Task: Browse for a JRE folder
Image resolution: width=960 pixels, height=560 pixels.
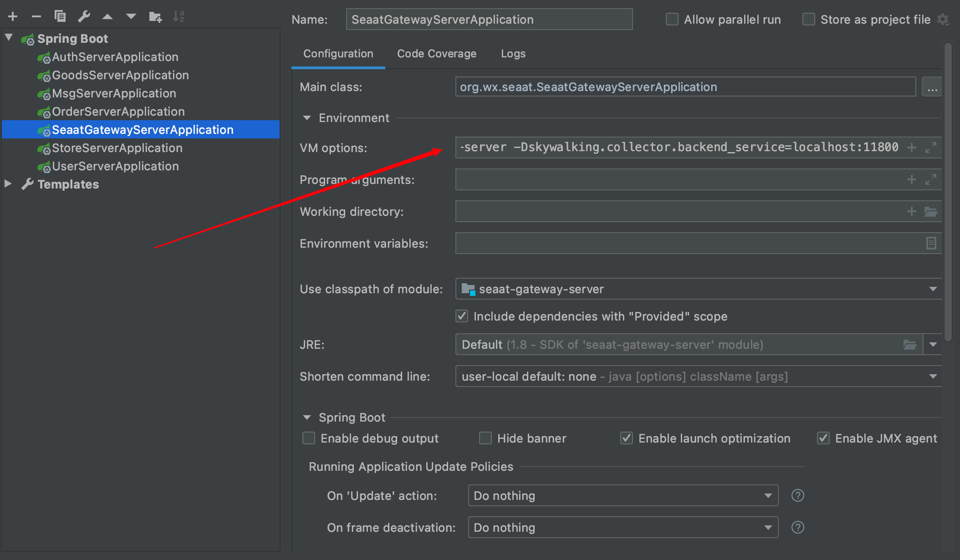Action: point(910,345)
